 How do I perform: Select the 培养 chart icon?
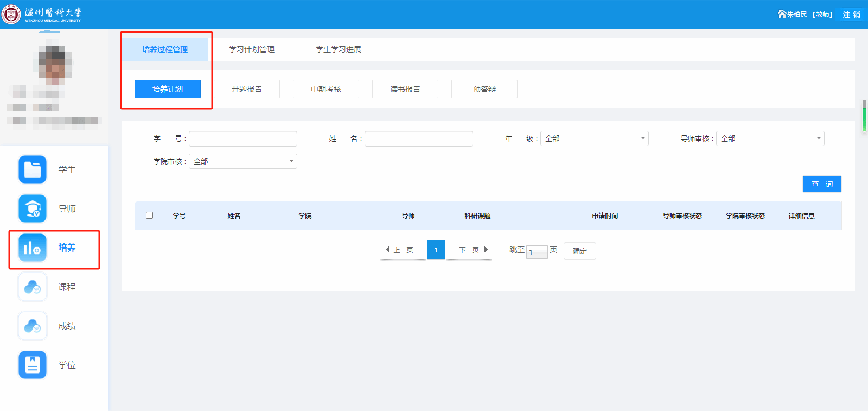[x=33, y=248]
